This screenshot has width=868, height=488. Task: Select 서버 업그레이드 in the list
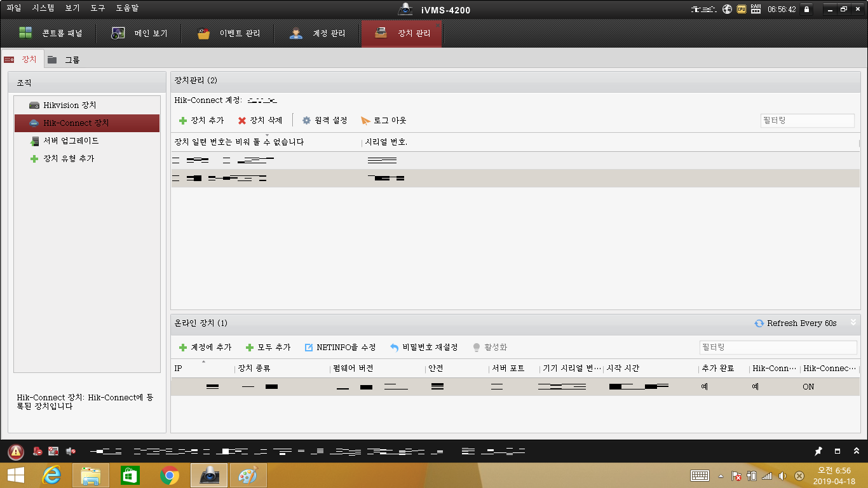coord(71,140)
